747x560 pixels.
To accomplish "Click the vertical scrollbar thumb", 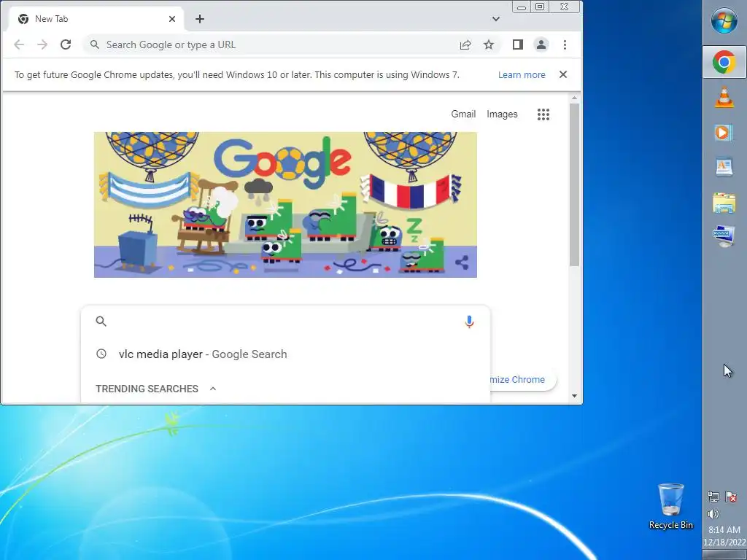I will click(x=575, y=184).
